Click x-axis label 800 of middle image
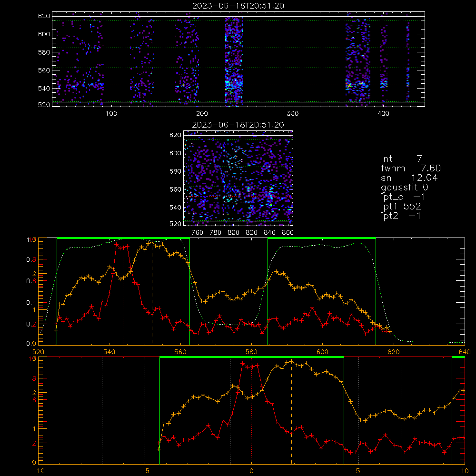Viewport: 476px width, 476px height. [233, 233]
